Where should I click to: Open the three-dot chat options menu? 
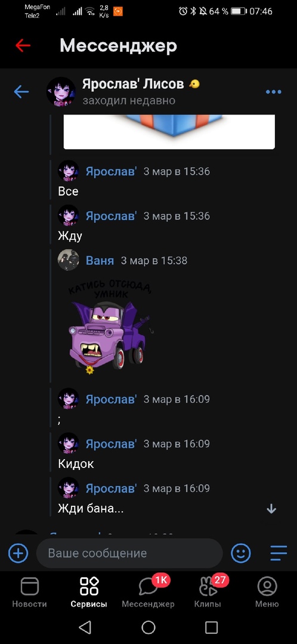coord(274,92)
